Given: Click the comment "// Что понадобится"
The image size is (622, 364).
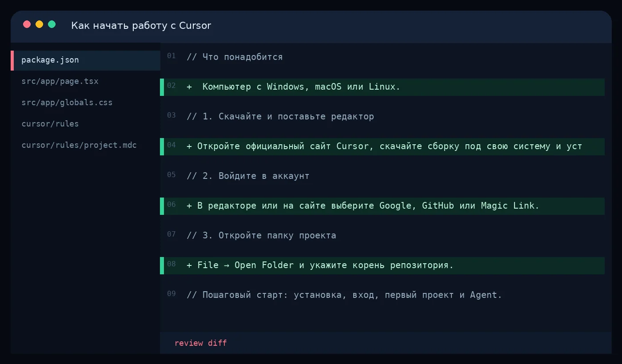Looking at the screenshot, I should click(x=235, y=57).
